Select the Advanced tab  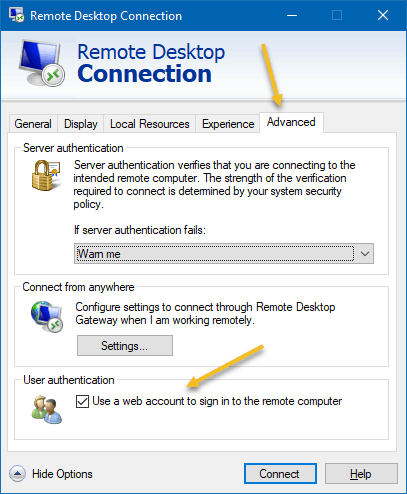pyautogui.click(x=291, y=122)
